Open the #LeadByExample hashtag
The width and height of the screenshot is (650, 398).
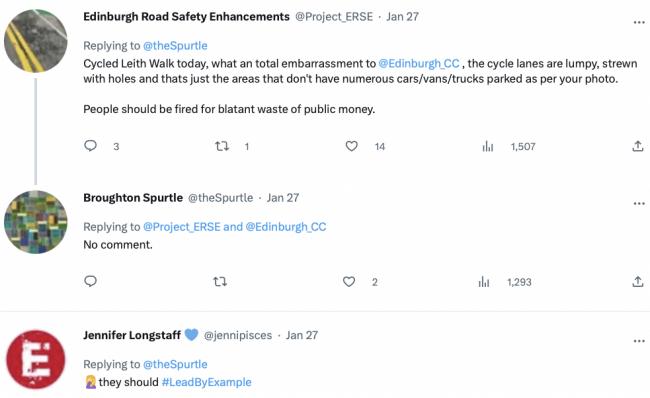[206, 382]
